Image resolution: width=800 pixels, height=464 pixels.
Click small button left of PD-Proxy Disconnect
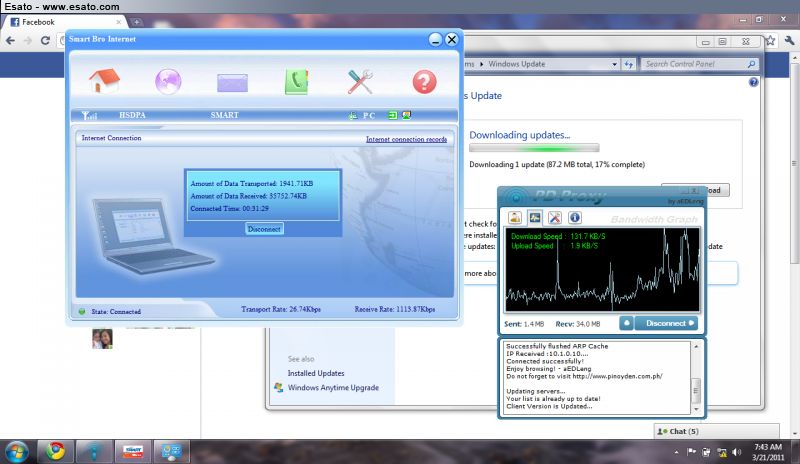(x=627, y=323)
